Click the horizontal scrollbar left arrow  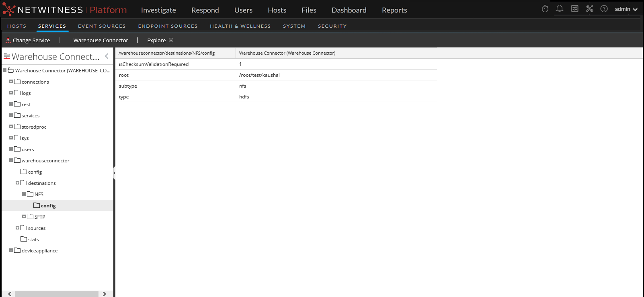(10, 294)
